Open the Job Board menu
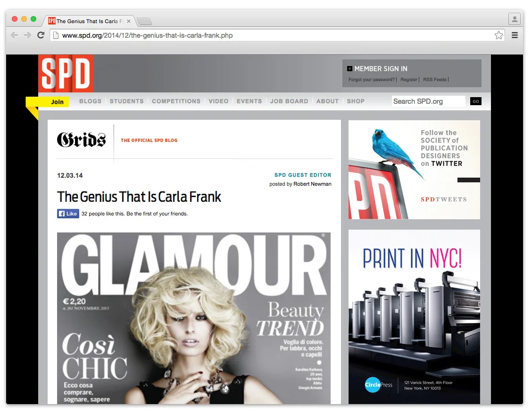This screenshot has height=414, width=532. pos(289,101)
